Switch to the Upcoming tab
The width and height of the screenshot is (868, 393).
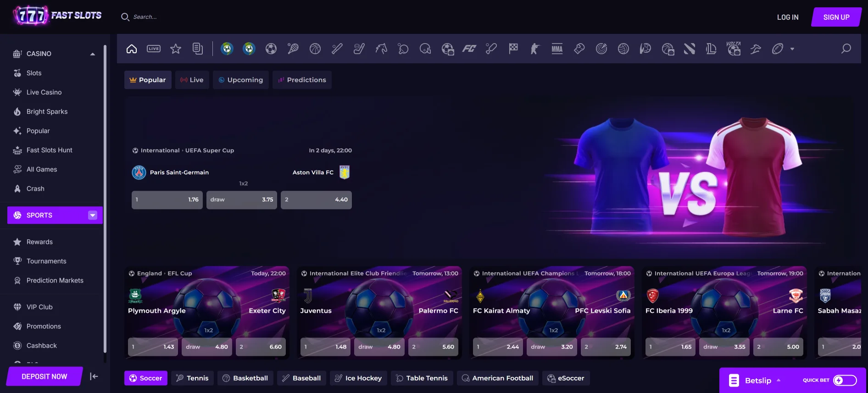(x=241, y=80)
